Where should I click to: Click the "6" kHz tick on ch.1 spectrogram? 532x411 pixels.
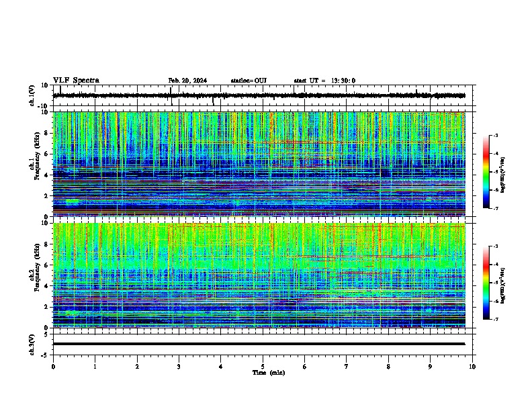(x=46, y=154)
